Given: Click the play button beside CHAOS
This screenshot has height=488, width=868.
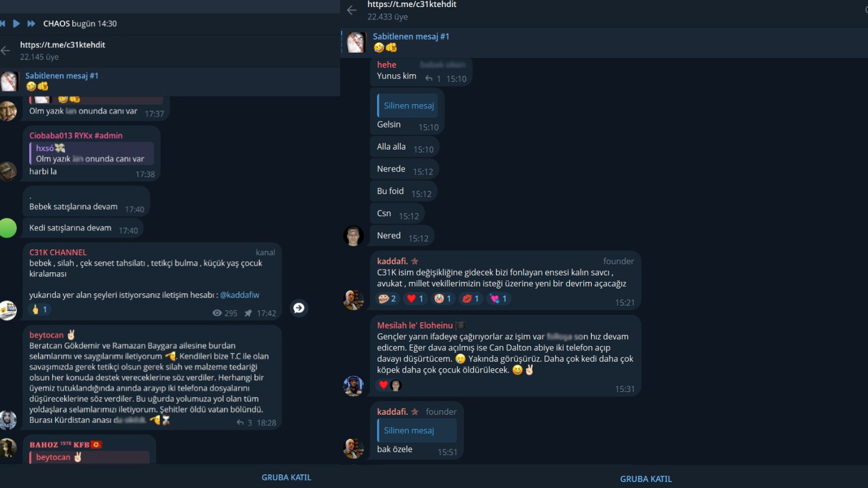Looking at the screenshot, I should point(16,23).
